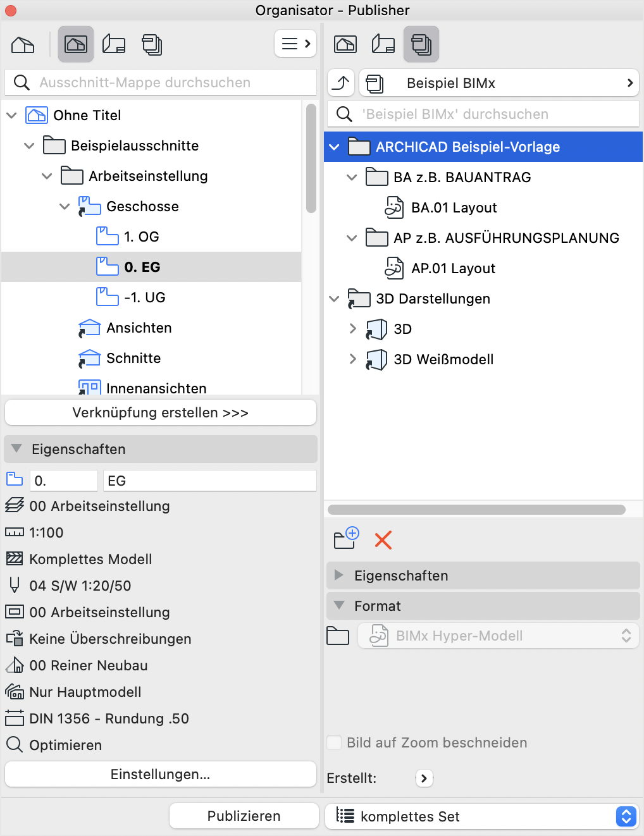Click Verknüpfung erstellen button
The width and height of the screenshot is (644, 836).
161,412
